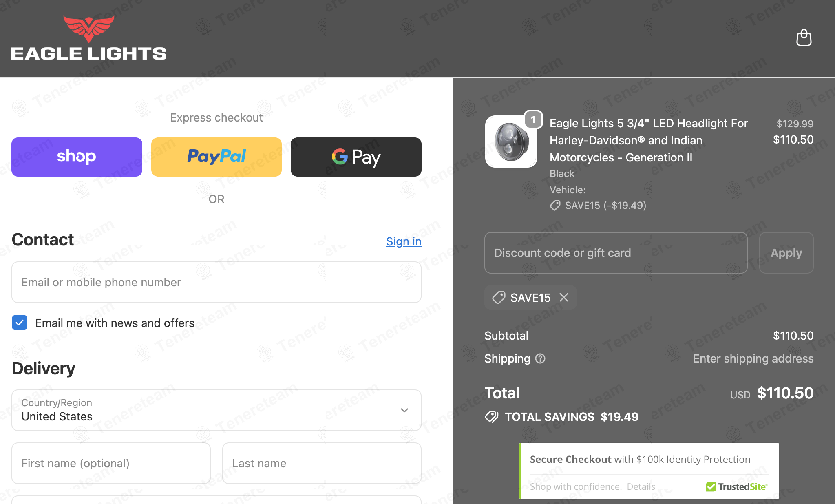The width and height of the screenshot is (835, 504).
Task: Click the SAVE15 tag icon chip
Action: tap(499, 298)
